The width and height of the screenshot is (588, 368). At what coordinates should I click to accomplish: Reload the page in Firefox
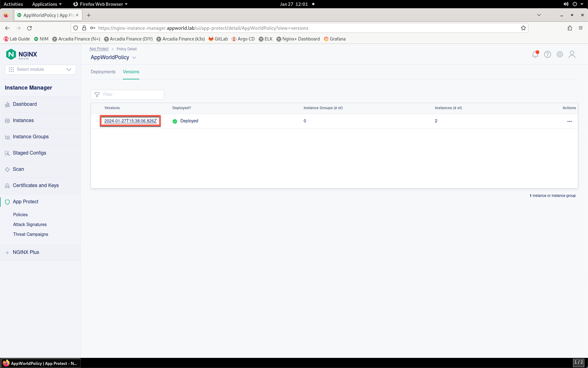(x=29, y=28)
